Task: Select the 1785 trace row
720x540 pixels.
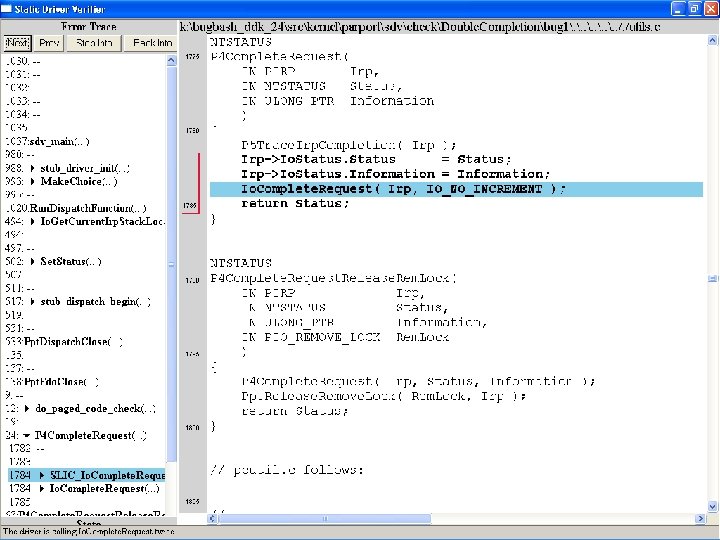Action: pos(20,502)
